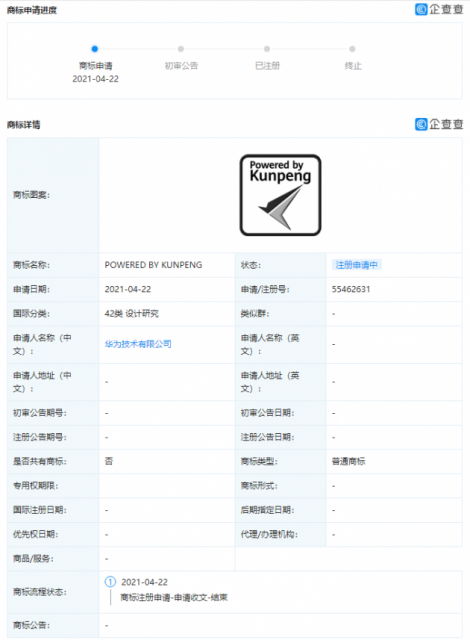Click the 状态 field label
The height and width of the screenshot is (640, 470).
pyautogui.click(x=251, y=265)
